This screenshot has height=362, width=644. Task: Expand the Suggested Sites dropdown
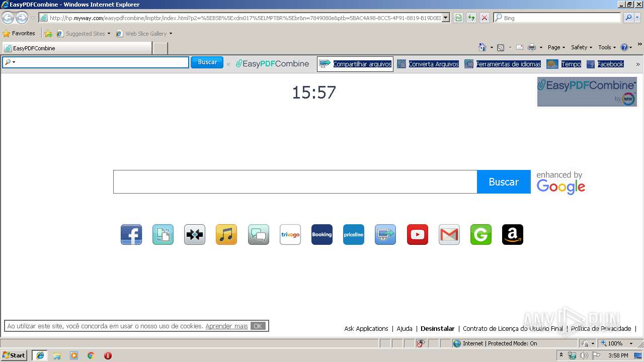[109, 34]
